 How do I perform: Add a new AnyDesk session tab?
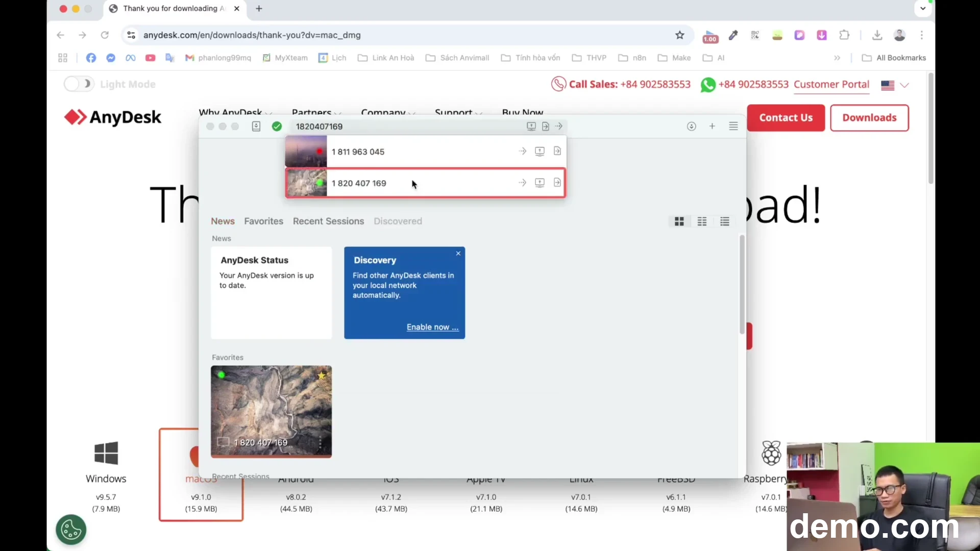point(712,126)
